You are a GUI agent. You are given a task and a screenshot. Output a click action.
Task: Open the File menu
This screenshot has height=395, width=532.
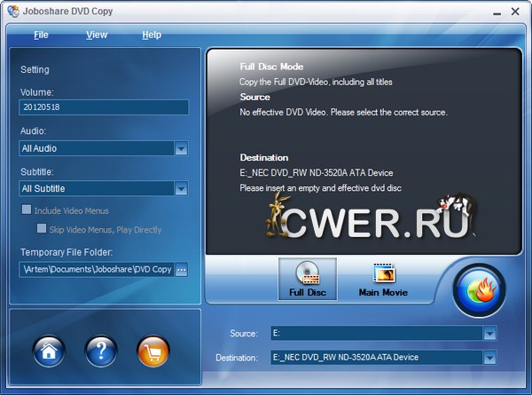click(x=41, y=35)
